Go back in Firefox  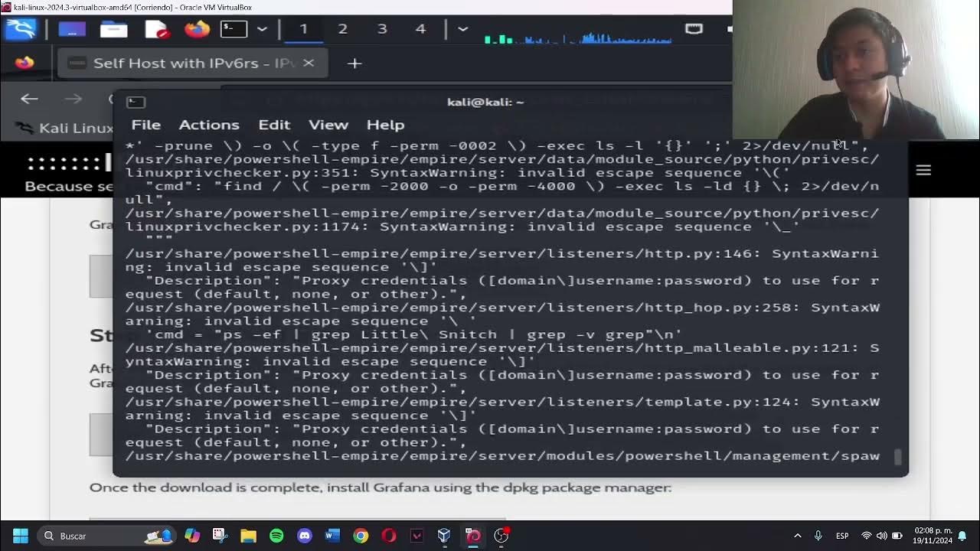(x=29, y=99)
